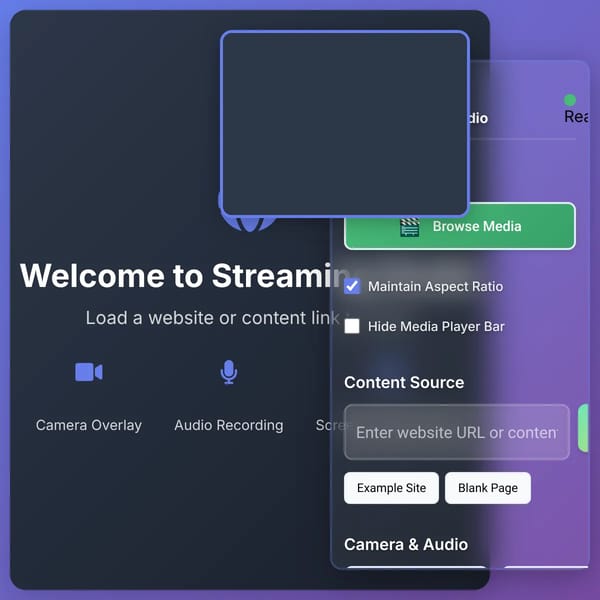Click the clapperboard icon on Browse Media
This screenshot has width=600, height=600.
[409, 227]
